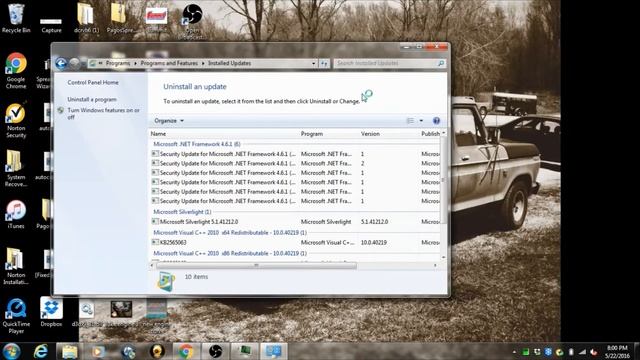Viewport: 640px width, 360px height.
Task: Select the Dropbox desktop shortcut
Action: click(51, 312)
